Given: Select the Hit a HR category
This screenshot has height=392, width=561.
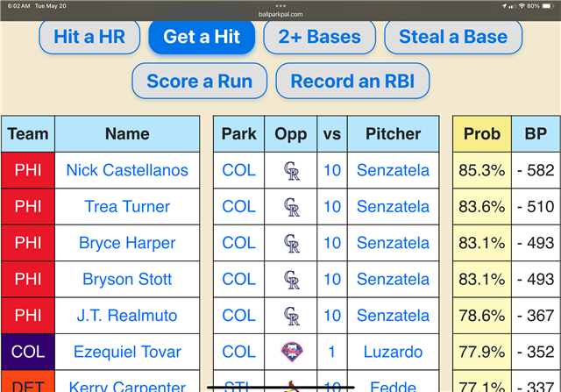Looking at the screenshot, I should [x=89, y=37].
